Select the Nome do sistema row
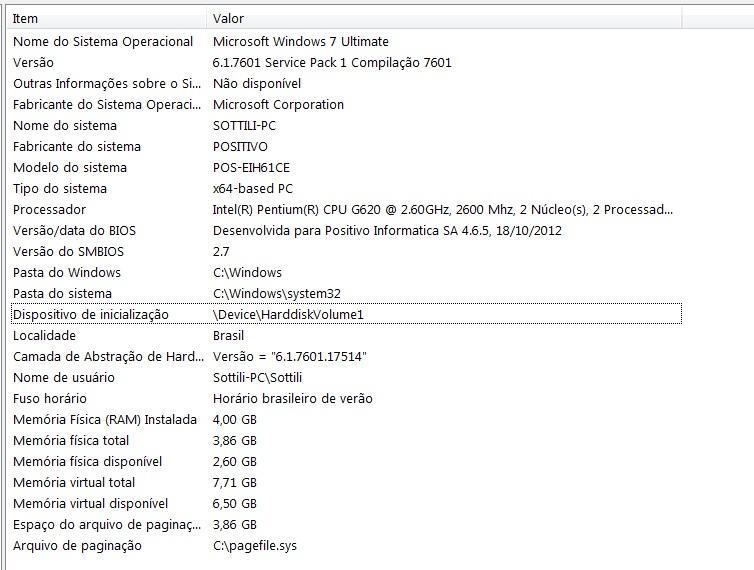Image resolution: width=754 pixels, height=570 pixels. [346, 126]
